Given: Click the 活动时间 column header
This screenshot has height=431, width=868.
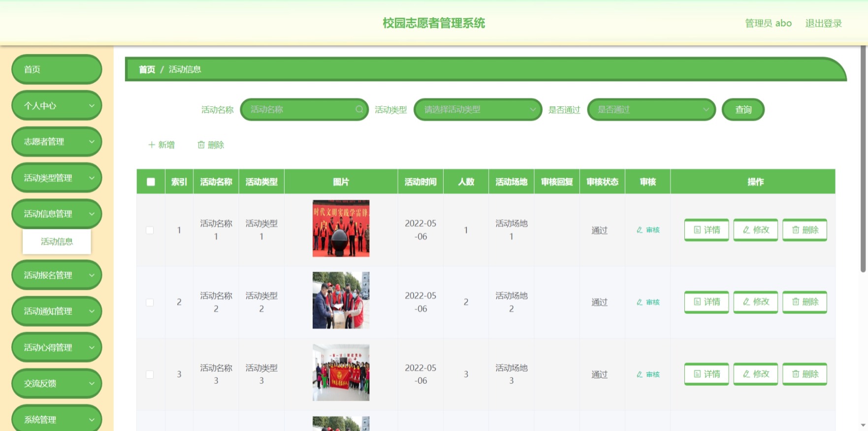Looking at the screenshot, I should (420, 182).
